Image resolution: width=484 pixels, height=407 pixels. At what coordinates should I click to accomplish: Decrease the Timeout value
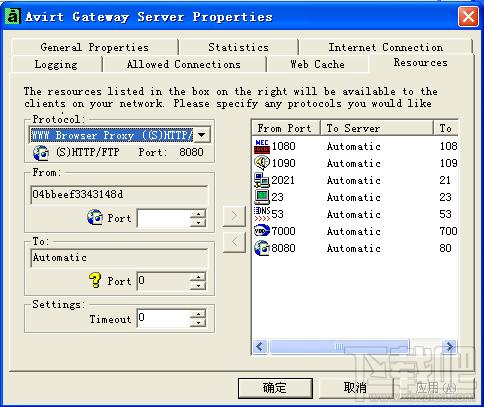click(198, 323)
